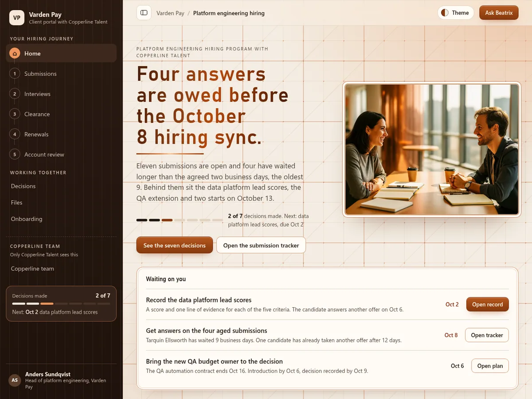The width and height of the screenshot is (532, 399).
Task: Click See the seven decisions button
Action: [175, 245]
